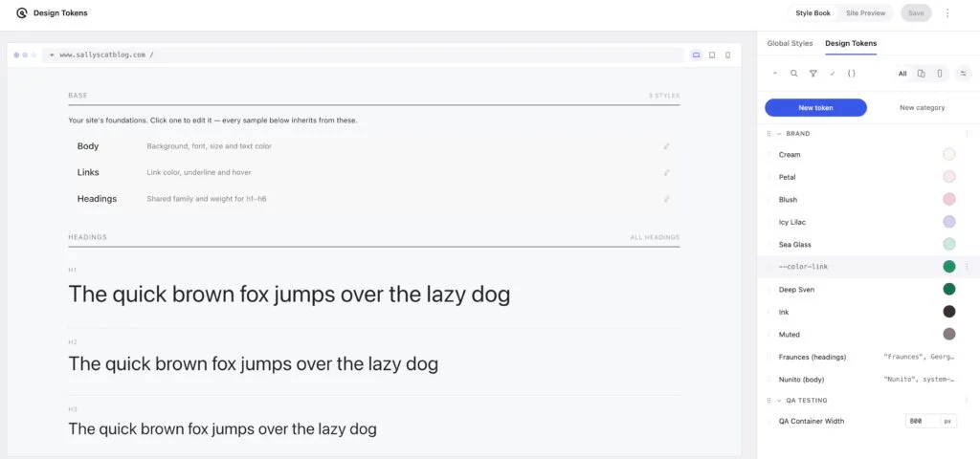Filter tokens by phone breakpoint icon
This screenshot has width=980, height=459.
pos(940,74)
